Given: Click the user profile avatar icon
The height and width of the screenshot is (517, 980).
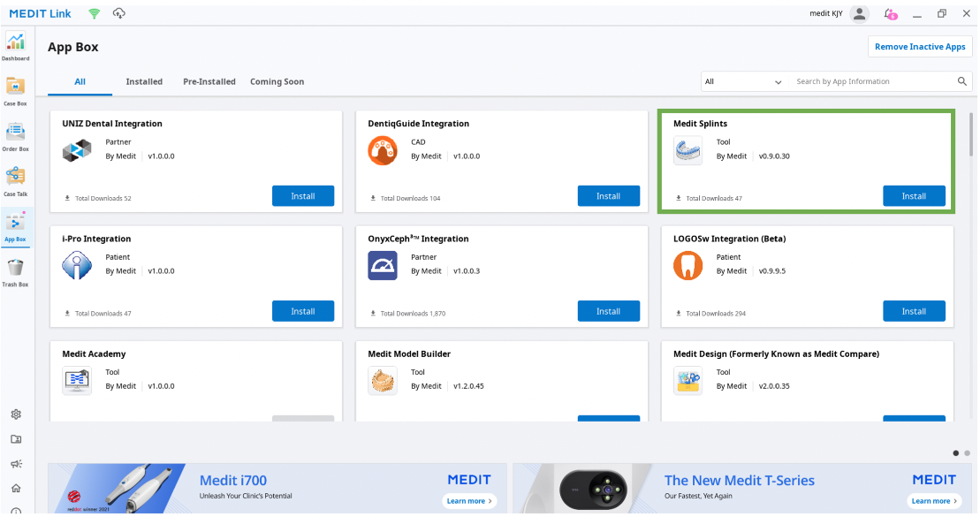Looking at the screenshot, I should 858,14.
